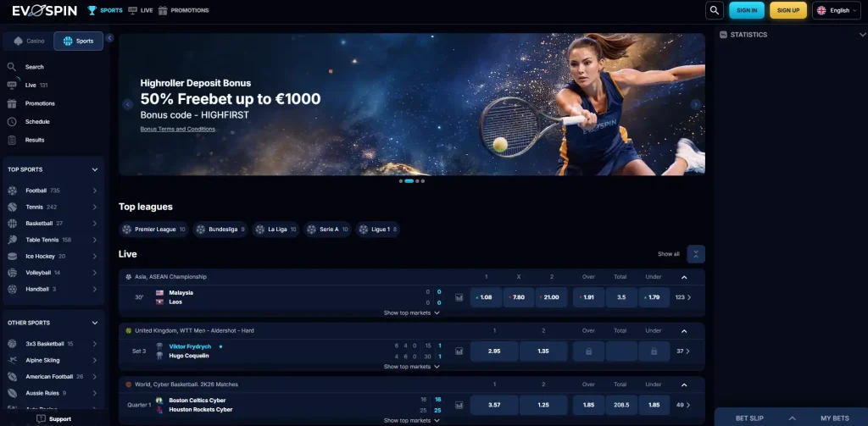
Task: Collapse all live events with the arrows button
Action: click(x=696, y=254)
